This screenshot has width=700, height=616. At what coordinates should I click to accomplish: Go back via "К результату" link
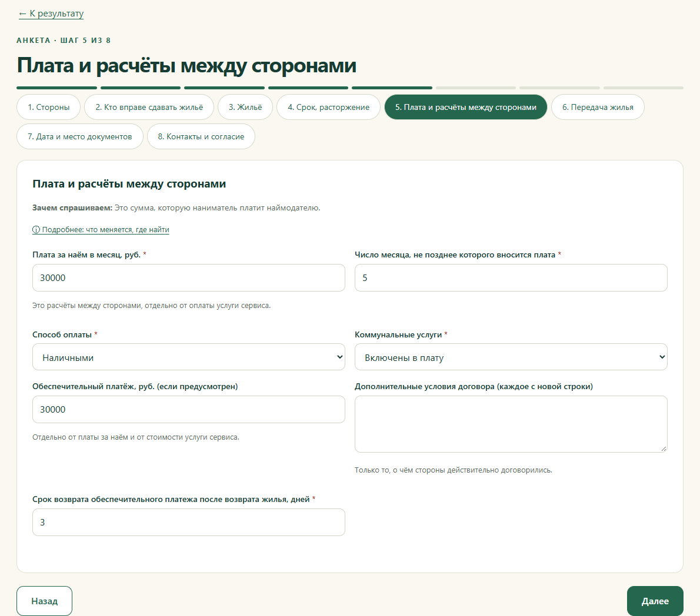pos(51,14)
